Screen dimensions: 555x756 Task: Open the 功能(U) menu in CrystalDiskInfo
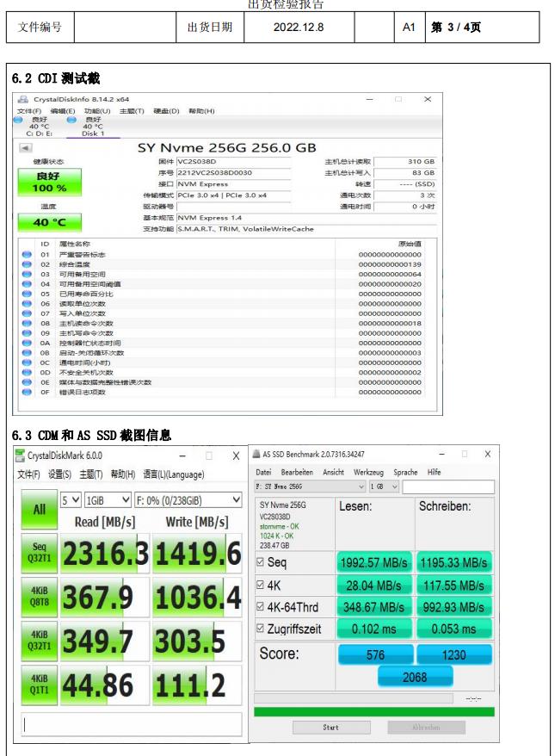pos(97,111)
